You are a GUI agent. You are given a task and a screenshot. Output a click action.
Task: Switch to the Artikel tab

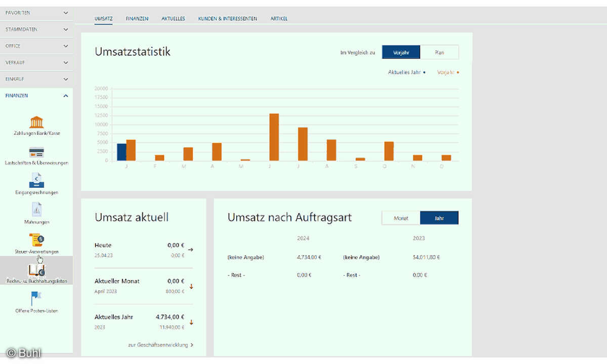point(279,19)
